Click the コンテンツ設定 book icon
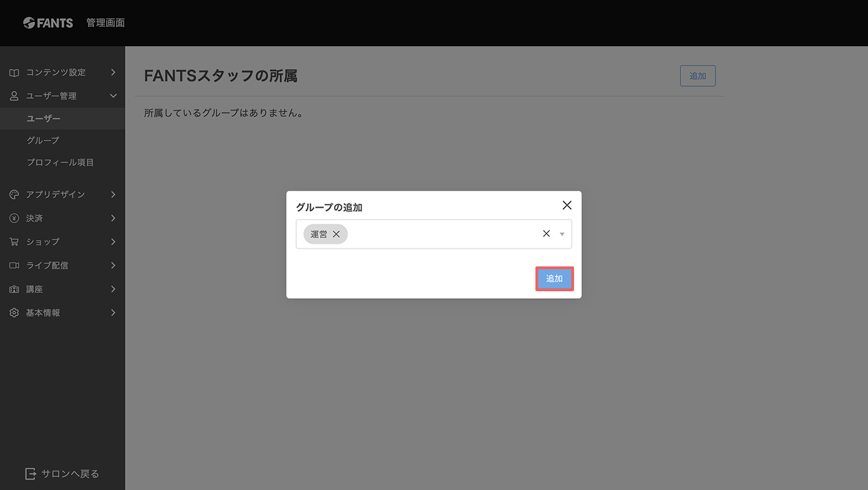Screen dimensions: 868x490 click(14, 72)
